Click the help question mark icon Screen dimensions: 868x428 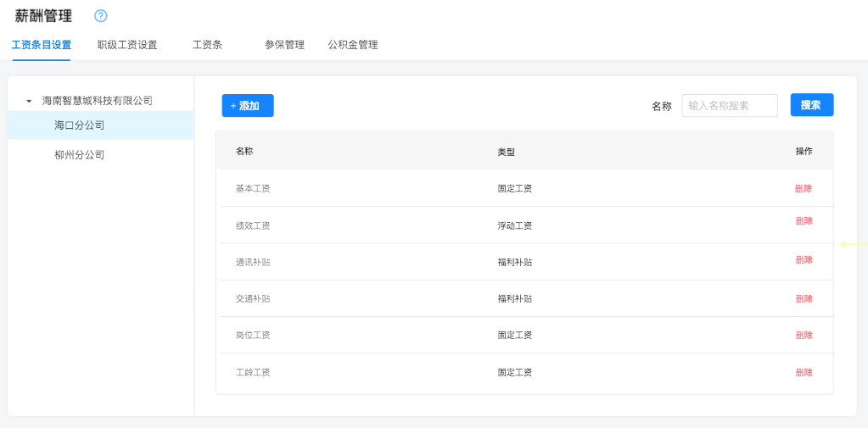(101, 16)
